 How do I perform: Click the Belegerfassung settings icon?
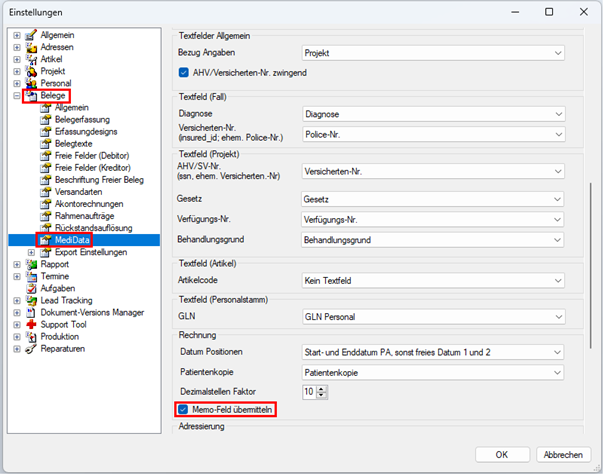(x=46, y=120)
